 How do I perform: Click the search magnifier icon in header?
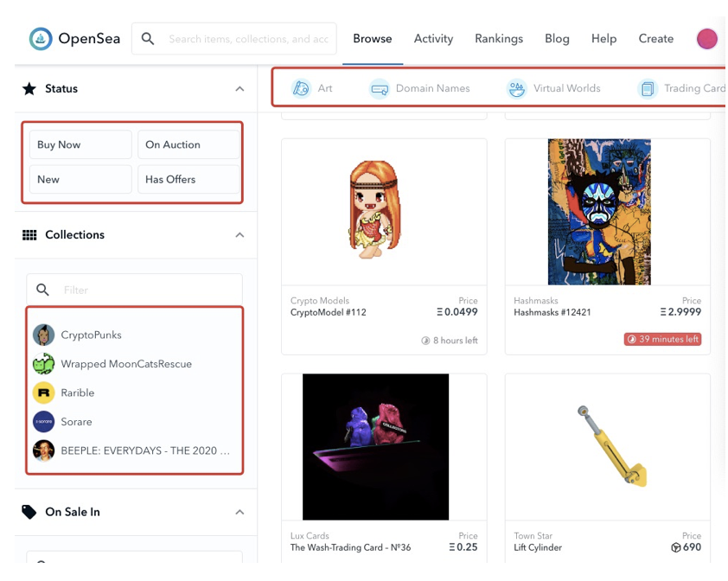tap(148, 39)
